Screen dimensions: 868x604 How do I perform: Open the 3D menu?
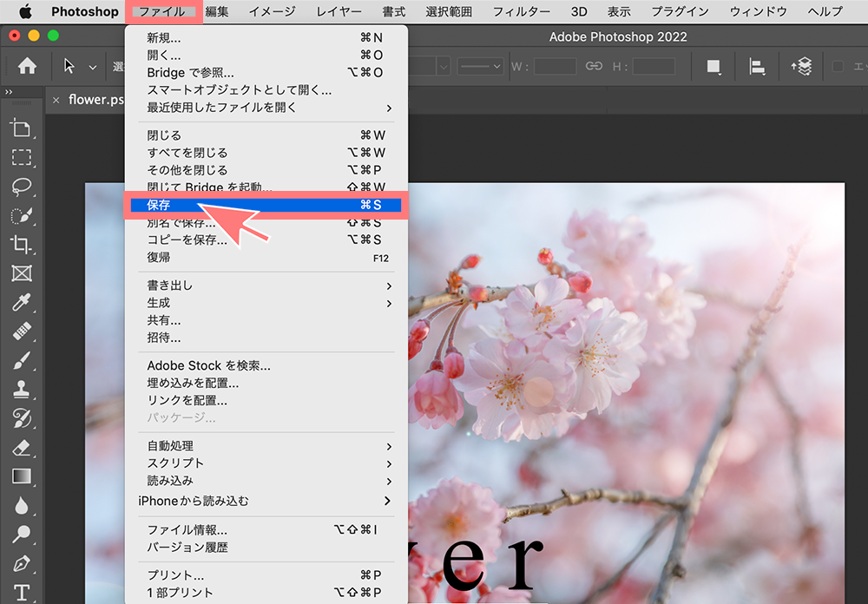point(579,11)
